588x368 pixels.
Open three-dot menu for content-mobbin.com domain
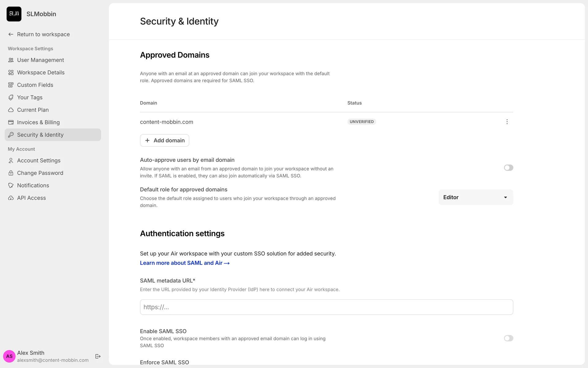tap(507, 122)
